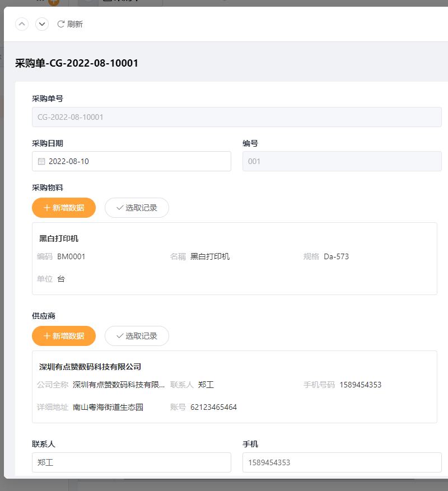Click checkmark icon on 供应商 选取记录
Viewport: 448px width, 491px height.
[120, 336]
